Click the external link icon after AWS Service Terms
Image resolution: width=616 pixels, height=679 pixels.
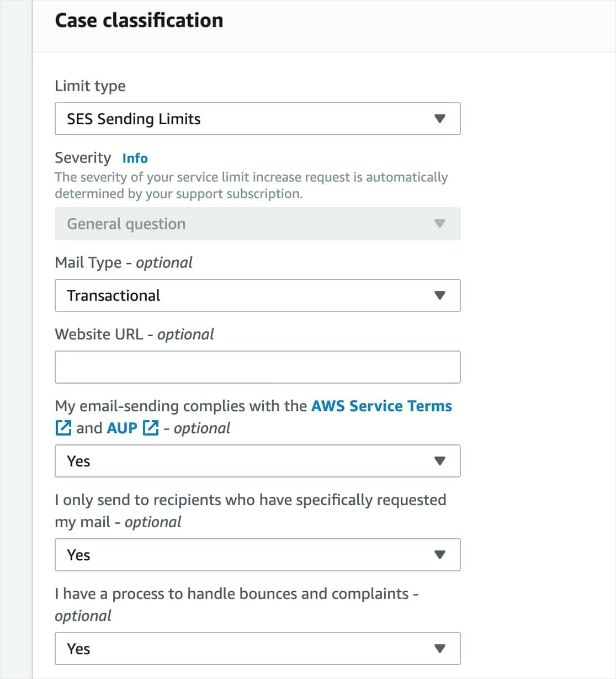point(63,428)
